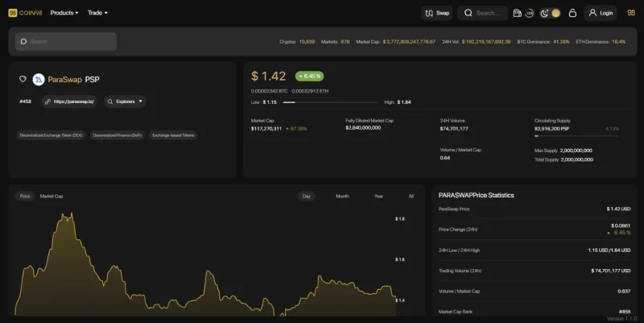Click the gold 98 icon at top right
Image resolution: width=644 pixels, height=323 pixels.
click(631, 13)
